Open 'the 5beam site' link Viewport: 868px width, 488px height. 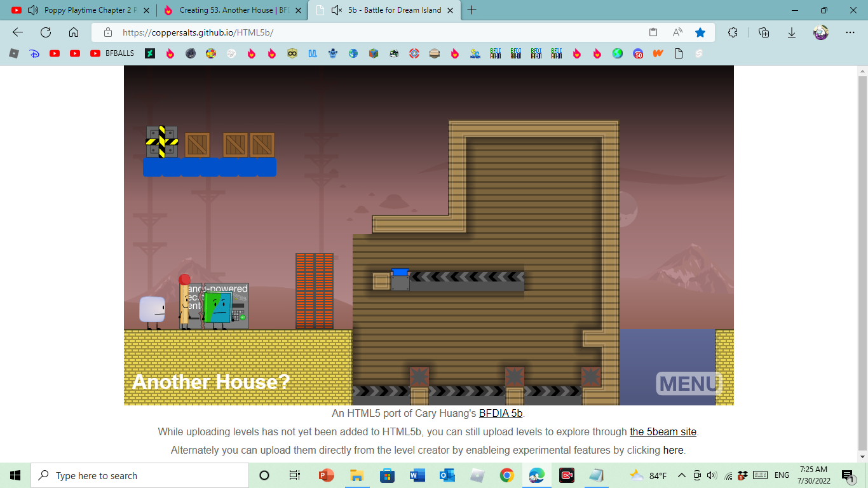663,431
